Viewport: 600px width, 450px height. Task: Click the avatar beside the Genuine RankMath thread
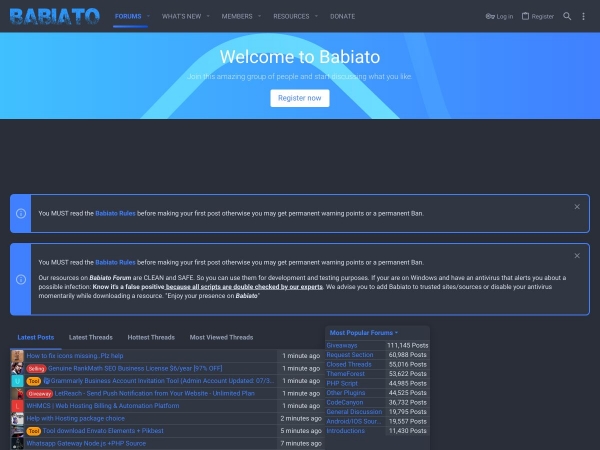click(17, 368)
